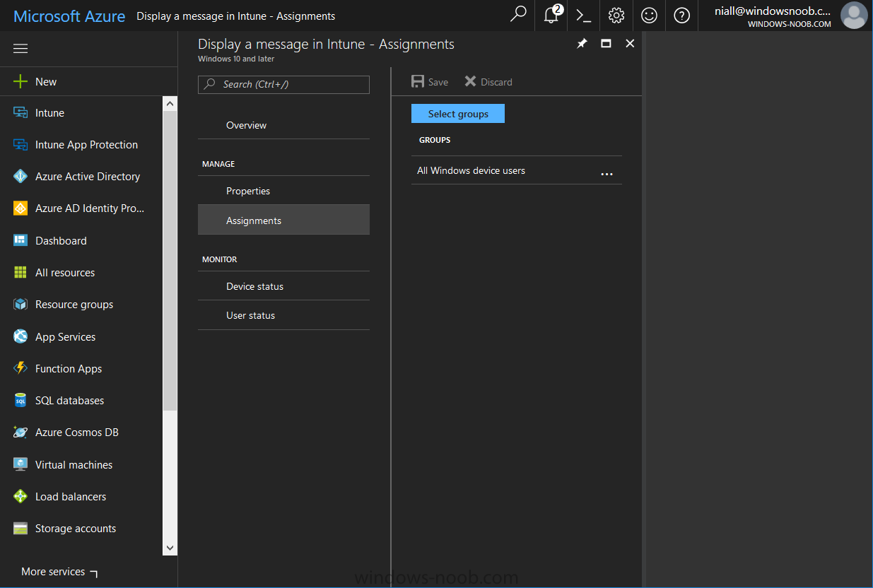
Task: Open the help question mark icon
Action: pos(682,16)
